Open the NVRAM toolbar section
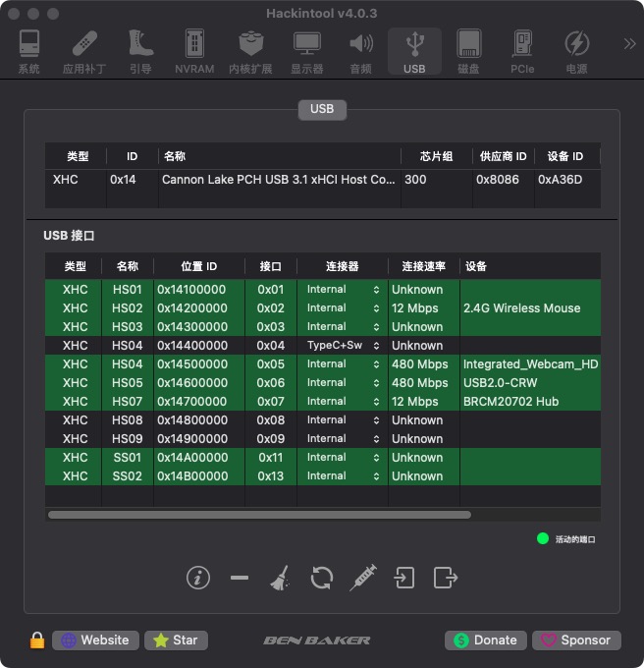 pyautogui.click(x=194, y=52)
